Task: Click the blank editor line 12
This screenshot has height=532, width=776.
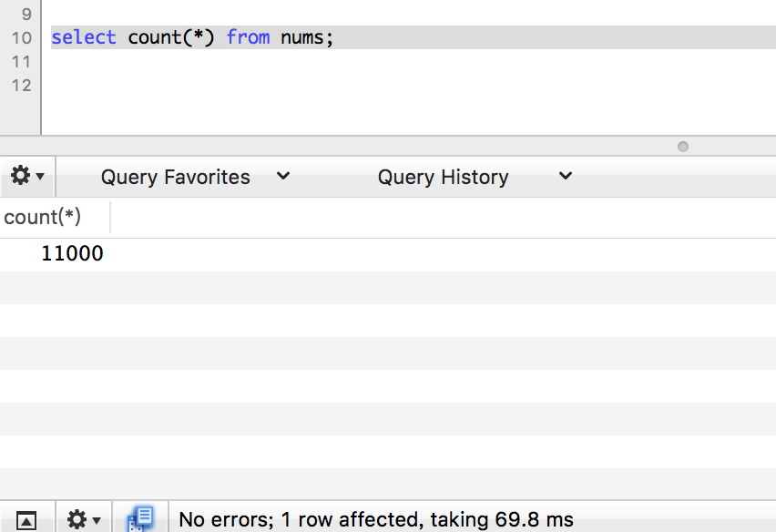Action: (x=364, y=86)
